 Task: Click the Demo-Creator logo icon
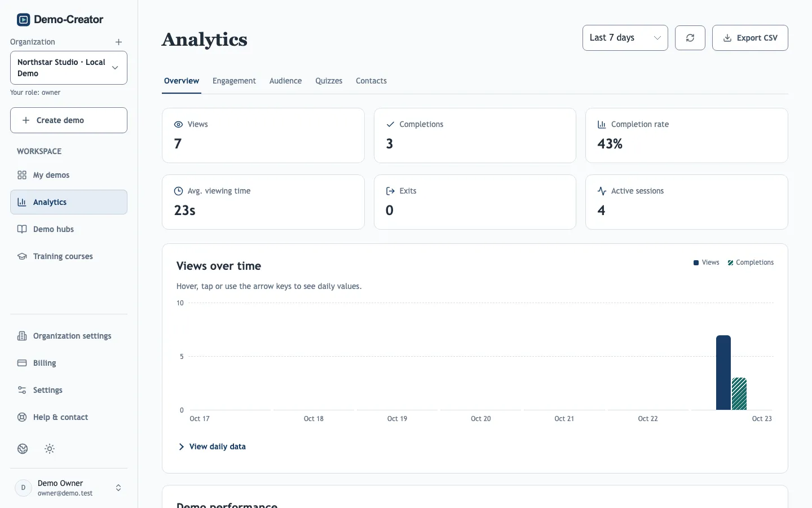tap(23, 20)
